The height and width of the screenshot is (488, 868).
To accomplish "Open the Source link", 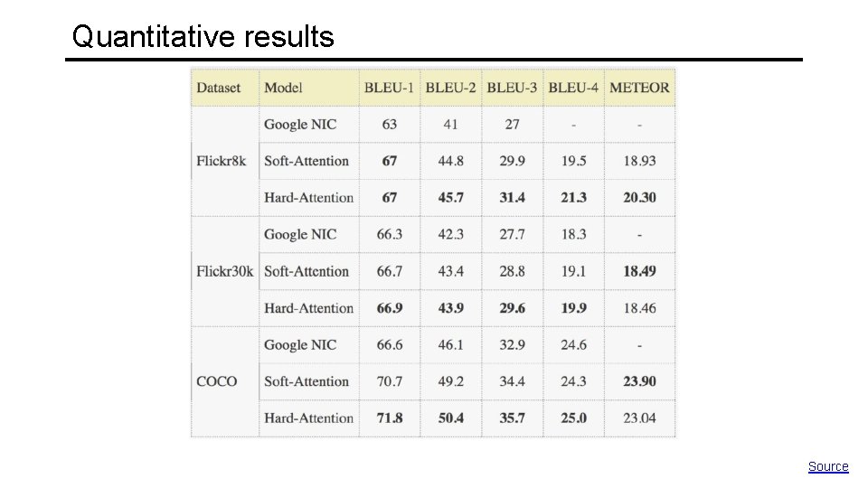I will tap(828, 466).
